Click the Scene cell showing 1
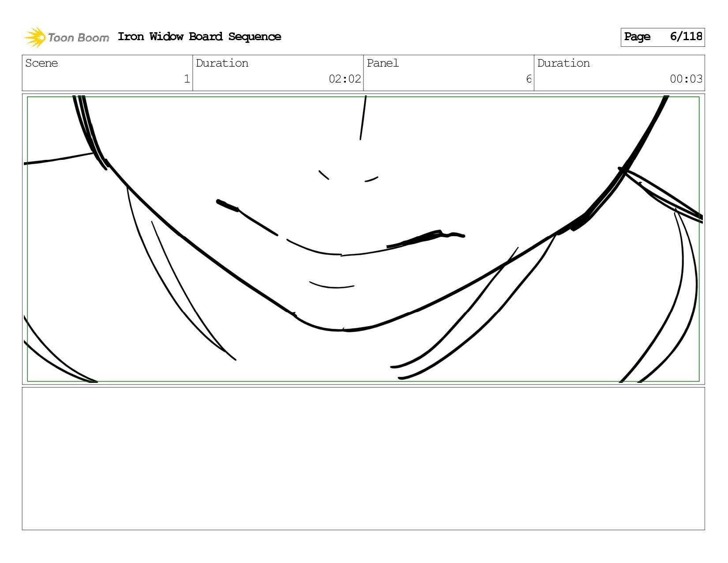The height and width of the screenshot is (563, 728). click(x=107, y=73)
